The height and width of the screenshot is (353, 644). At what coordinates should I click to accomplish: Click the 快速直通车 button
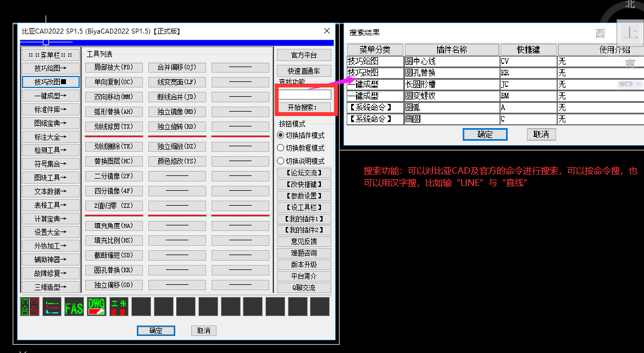[x=304, y=71]
